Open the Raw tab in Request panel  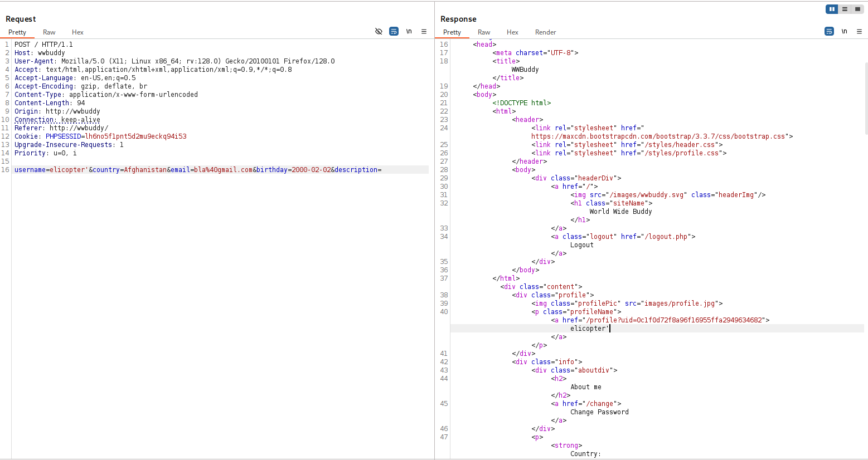(49, 32)
